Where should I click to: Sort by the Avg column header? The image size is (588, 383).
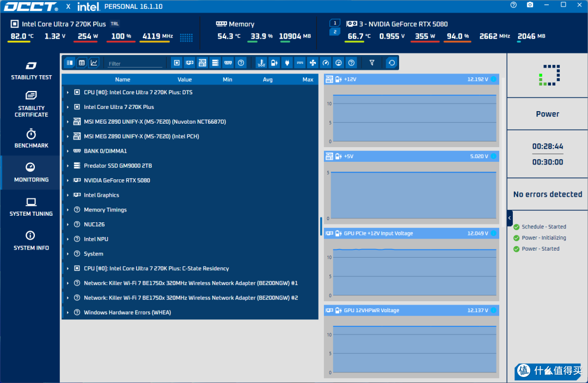point(267,80)
